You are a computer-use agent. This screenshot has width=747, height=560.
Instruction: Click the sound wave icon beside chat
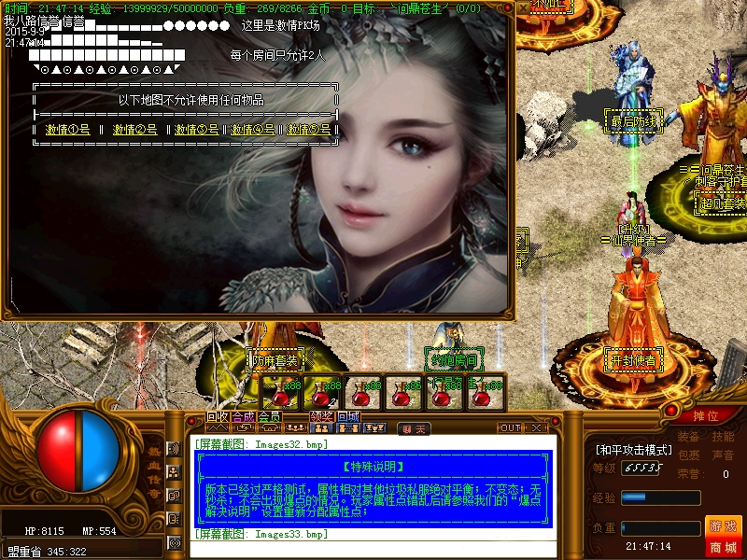174,449
